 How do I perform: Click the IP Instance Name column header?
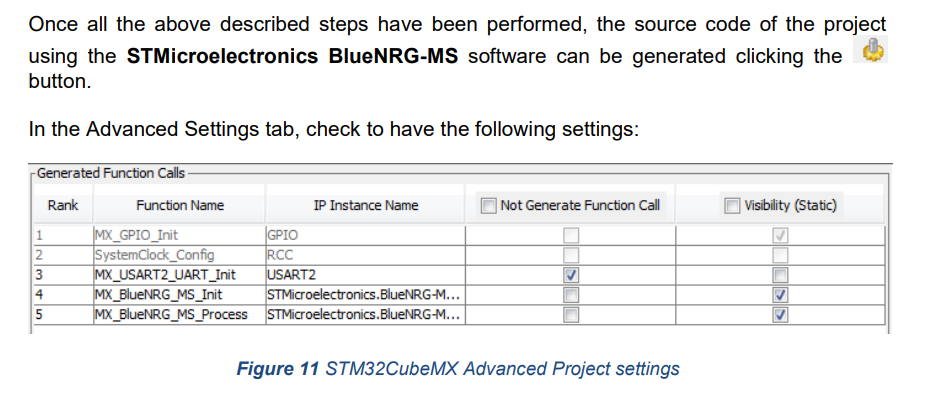[366, 206]
